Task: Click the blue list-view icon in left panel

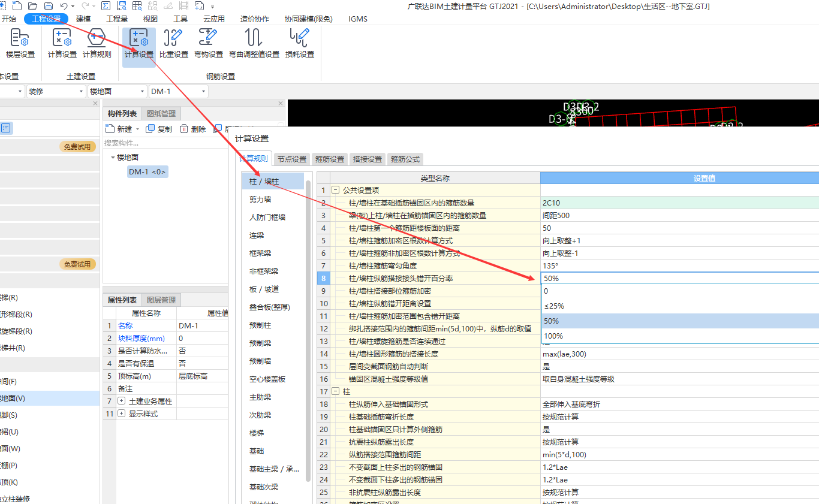Action: (6, 128)
